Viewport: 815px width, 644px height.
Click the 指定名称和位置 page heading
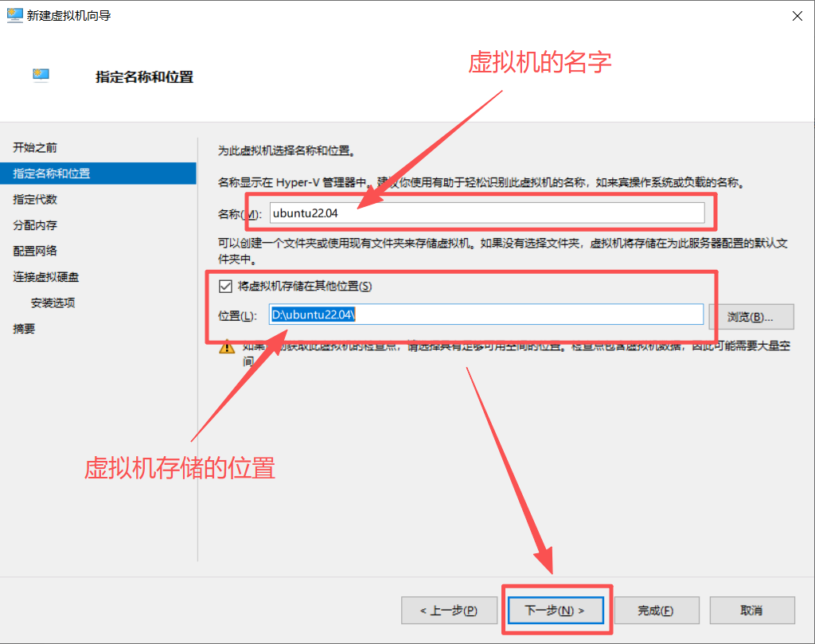pyautogui.click(x=145, y=77)
